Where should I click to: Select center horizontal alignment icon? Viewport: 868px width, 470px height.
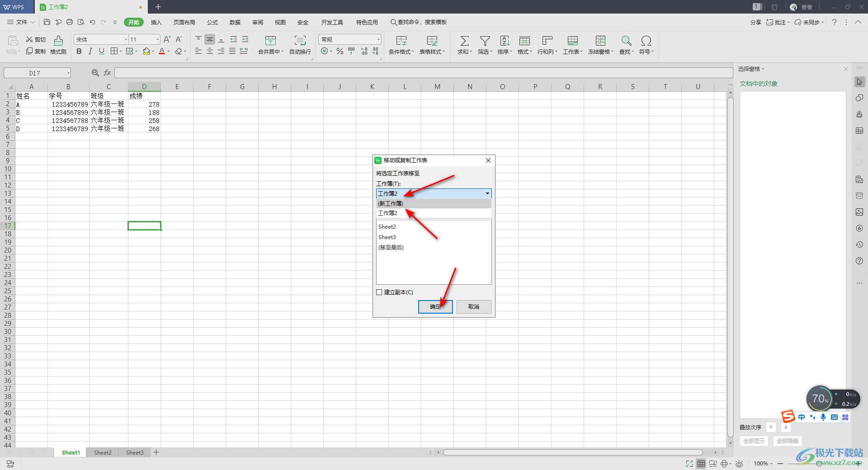coord(210,51)
